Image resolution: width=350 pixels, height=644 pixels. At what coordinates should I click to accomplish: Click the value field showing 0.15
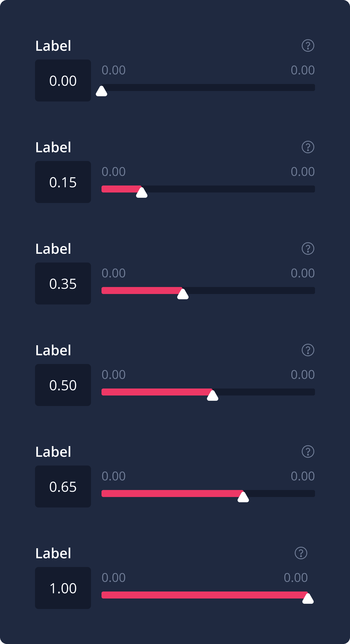[63, 182]
